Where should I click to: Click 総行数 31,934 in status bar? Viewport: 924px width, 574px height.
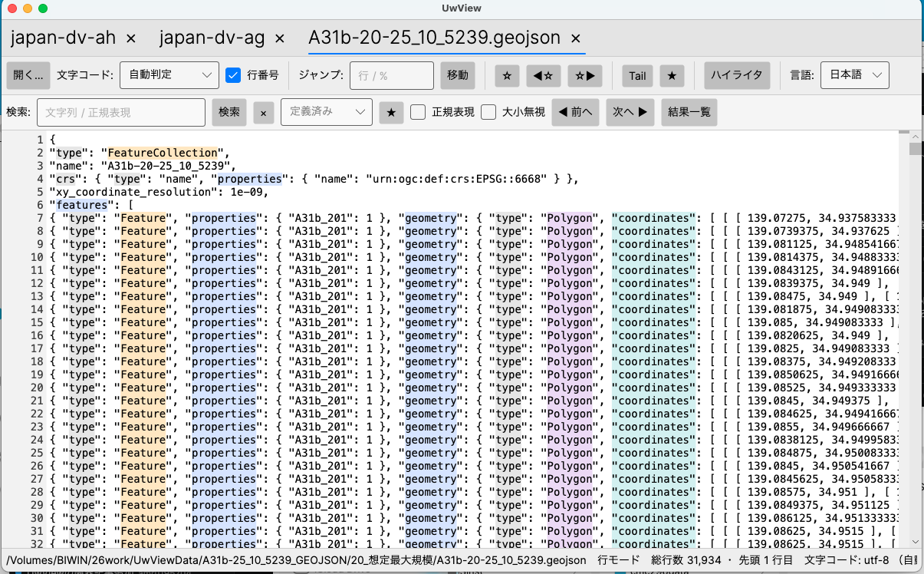686,560
